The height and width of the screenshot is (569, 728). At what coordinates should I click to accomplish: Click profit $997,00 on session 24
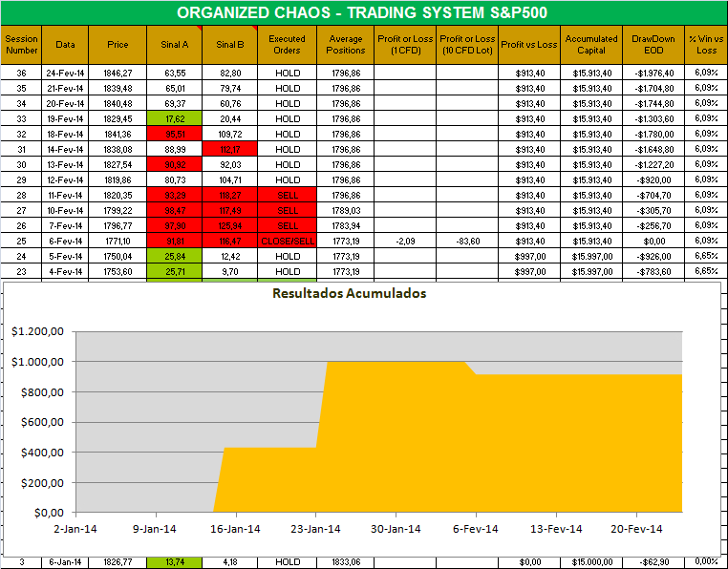pyautogui.click(x=529, y=256)
